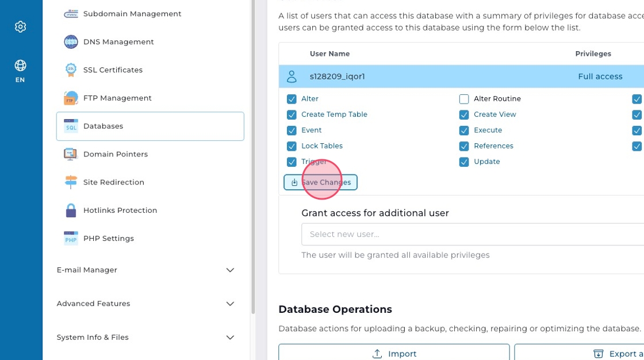Click the Subdomain Management icon
The height and width of the screenshot is (360, 644).
(x=71, y=14)
